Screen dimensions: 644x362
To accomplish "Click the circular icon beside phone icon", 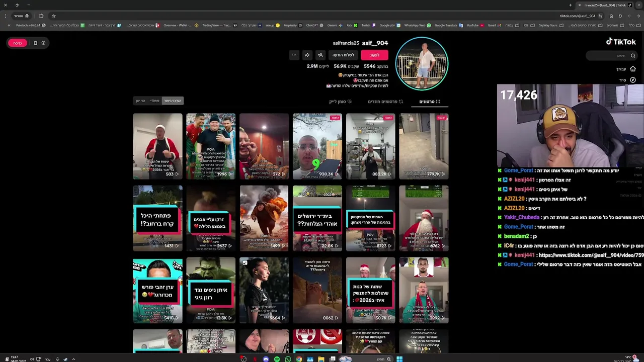I will pyautogui.click(x=43, y=43).
